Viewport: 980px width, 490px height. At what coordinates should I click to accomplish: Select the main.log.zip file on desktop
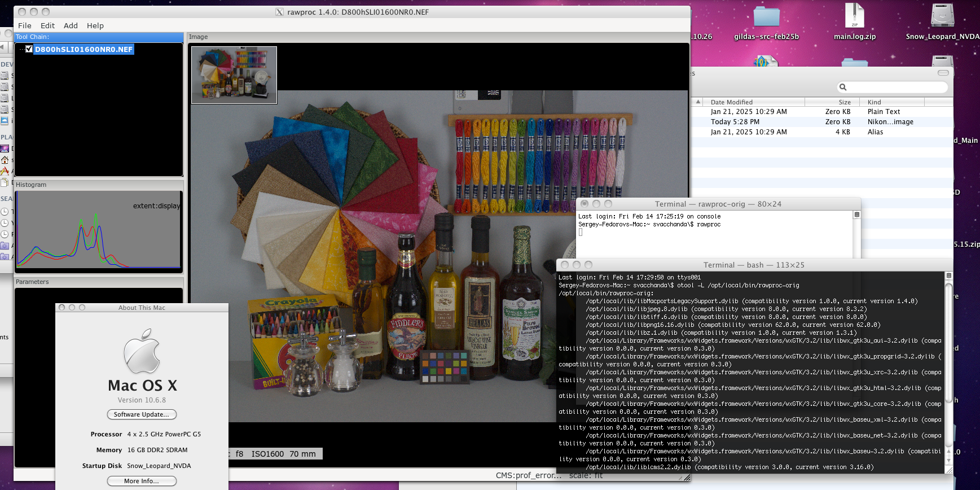pos(855,23)
